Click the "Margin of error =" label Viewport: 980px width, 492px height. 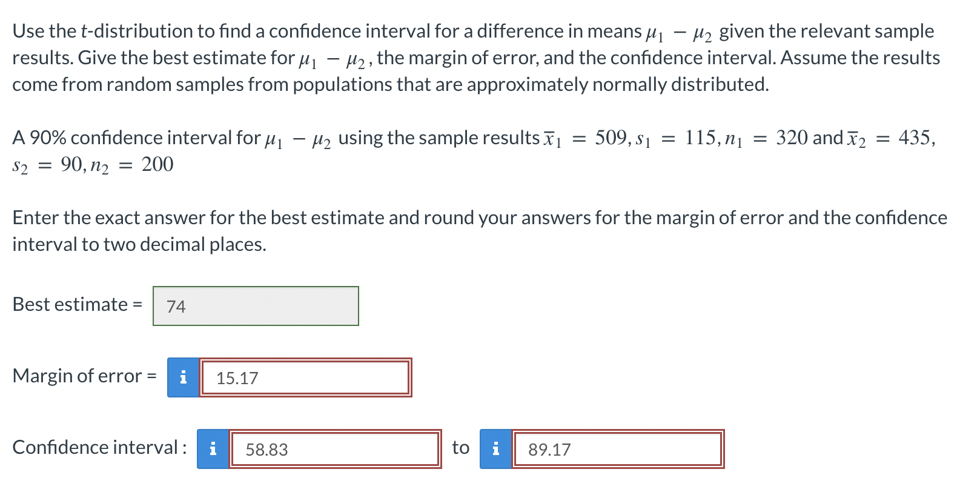tap(84, 376)
